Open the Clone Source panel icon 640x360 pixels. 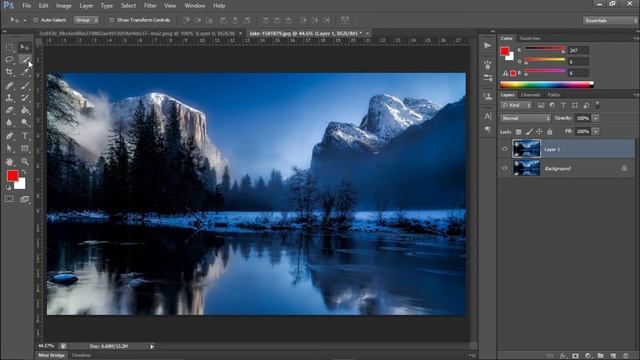pos(487,97)
